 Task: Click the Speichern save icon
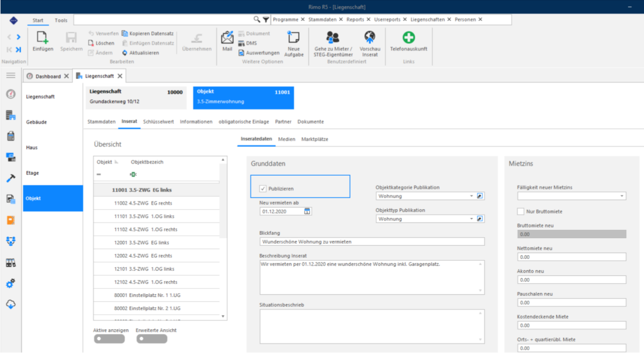click(71, 38)
